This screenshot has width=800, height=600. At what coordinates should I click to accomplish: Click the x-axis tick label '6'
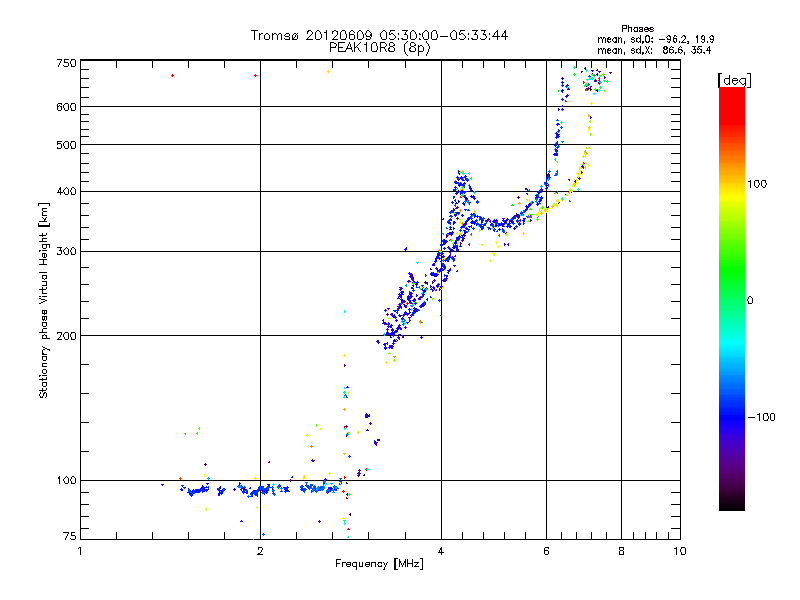(546, 552)
